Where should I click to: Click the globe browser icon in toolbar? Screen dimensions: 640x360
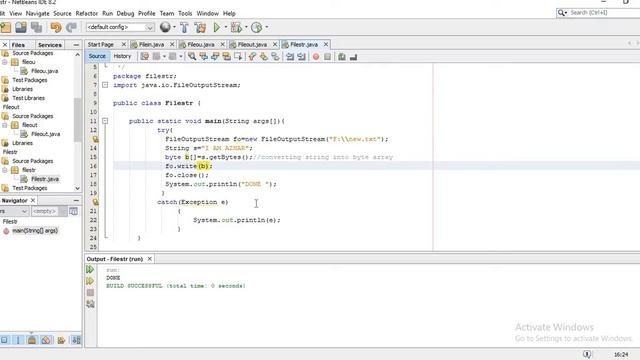click(x=165, y=27)
